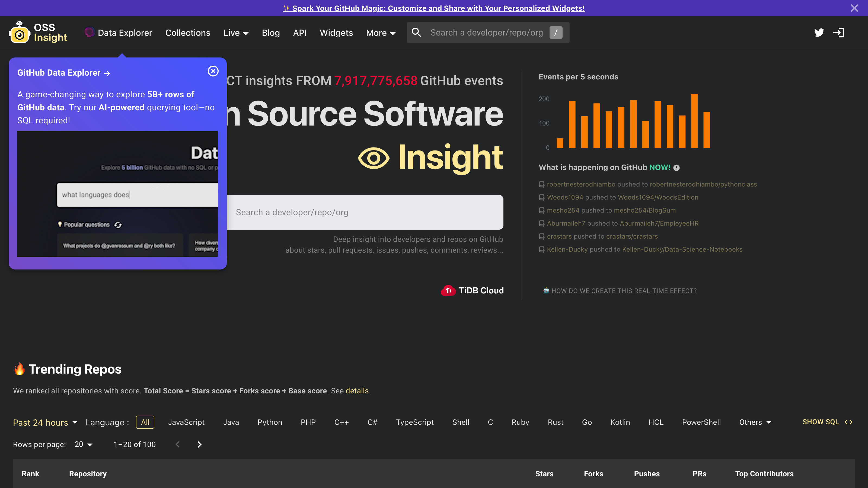Click the info icon next to NOW!

tap(676, 168)
